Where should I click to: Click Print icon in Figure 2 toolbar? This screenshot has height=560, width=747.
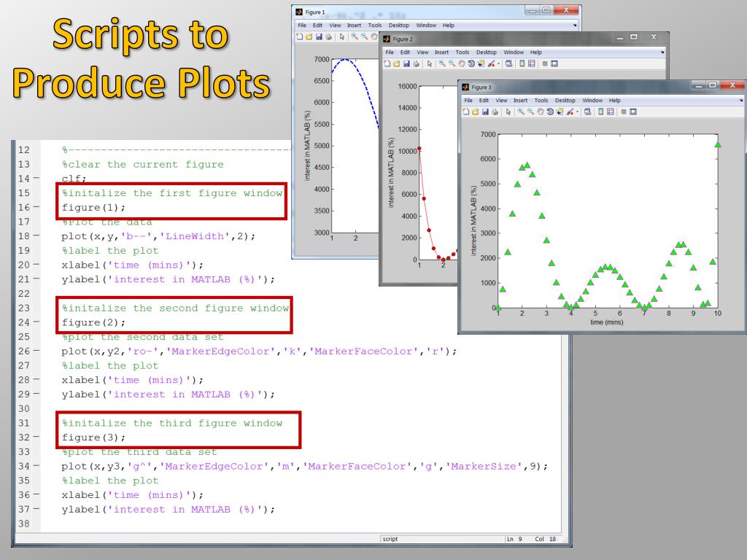(417, 63)
